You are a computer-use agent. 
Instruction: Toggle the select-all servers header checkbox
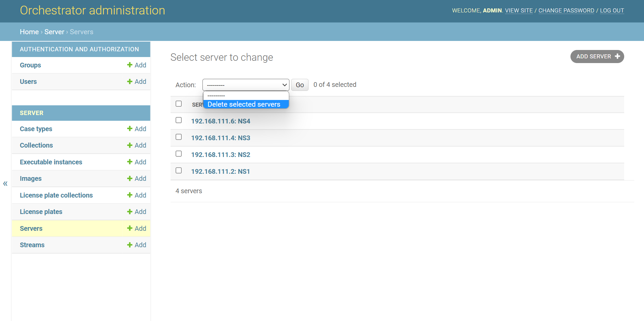click(179, 104)
